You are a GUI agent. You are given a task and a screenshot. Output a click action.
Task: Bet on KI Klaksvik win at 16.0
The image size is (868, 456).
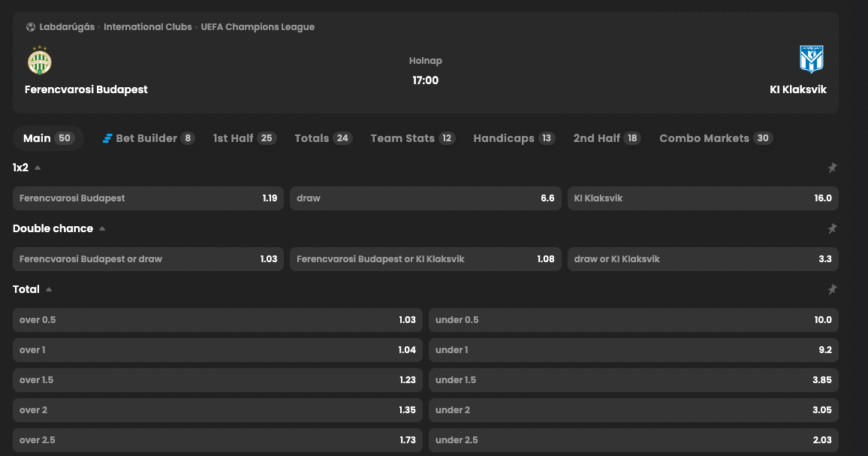(703, 198)
